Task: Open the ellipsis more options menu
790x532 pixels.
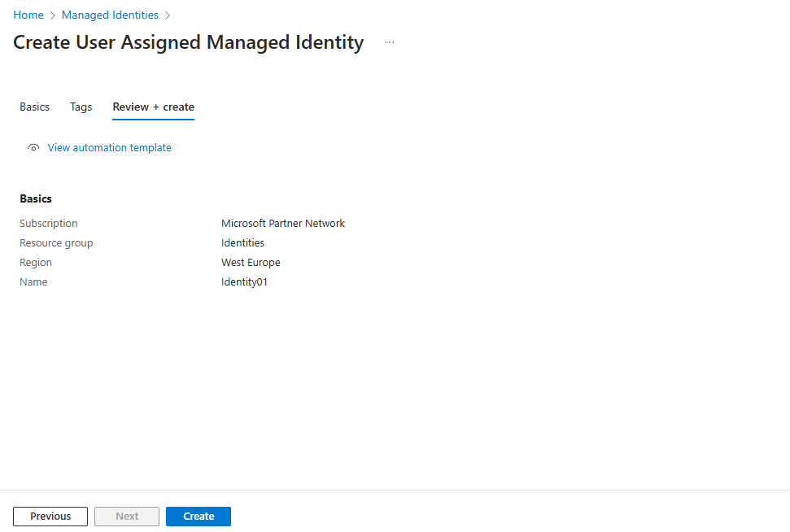Action: click(x=390, y=42)
